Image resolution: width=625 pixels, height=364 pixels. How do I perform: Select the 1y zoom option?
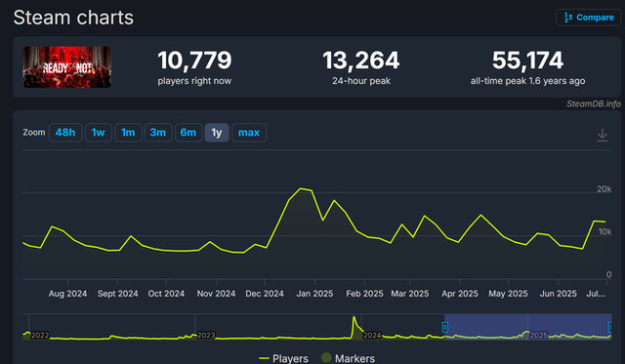pyautogui.click(x=217, y=133)
